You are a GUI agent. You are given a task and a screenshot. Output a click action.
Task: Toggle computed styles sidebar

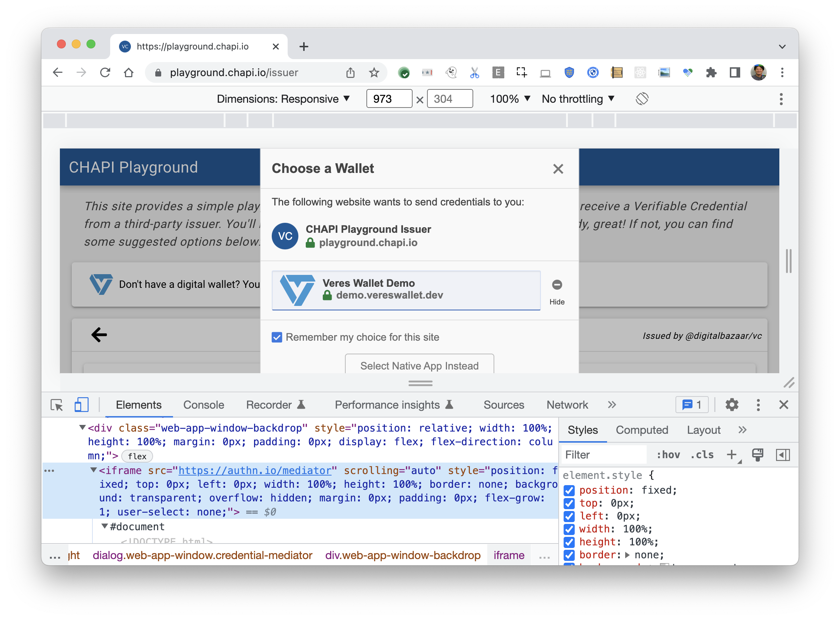[x=783, y=455]
